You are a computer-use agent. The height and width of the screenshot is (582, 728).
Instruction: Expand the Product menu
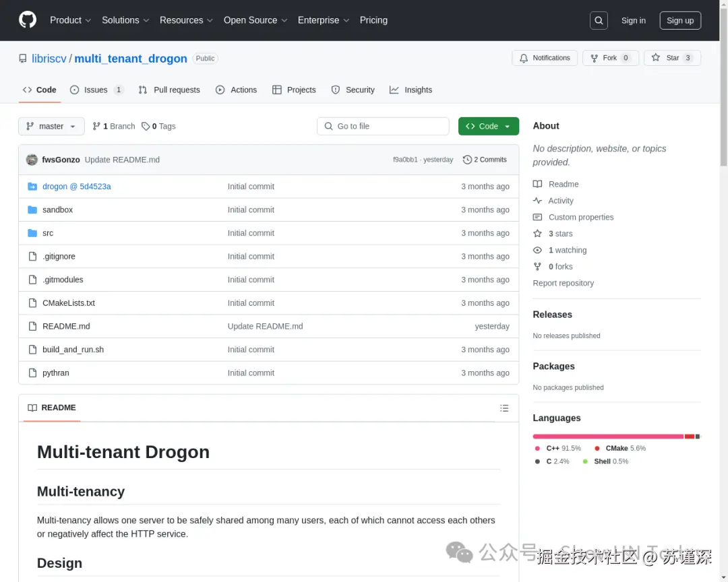(71, 20)
